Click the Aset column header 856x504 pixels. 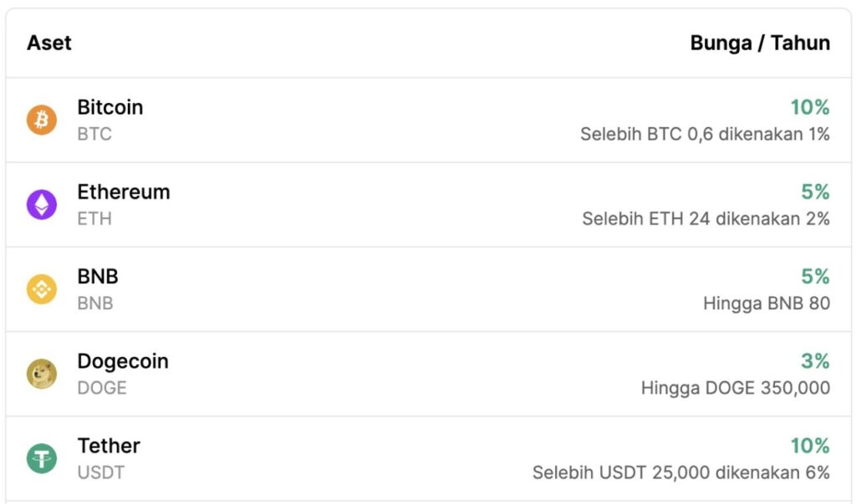[x=49, y=43]
